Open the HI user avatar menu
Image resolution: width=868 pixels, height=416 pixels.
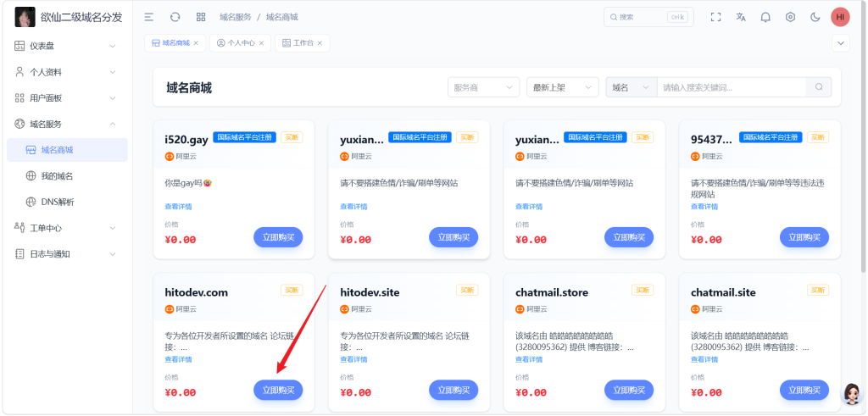tap(840, 17)
